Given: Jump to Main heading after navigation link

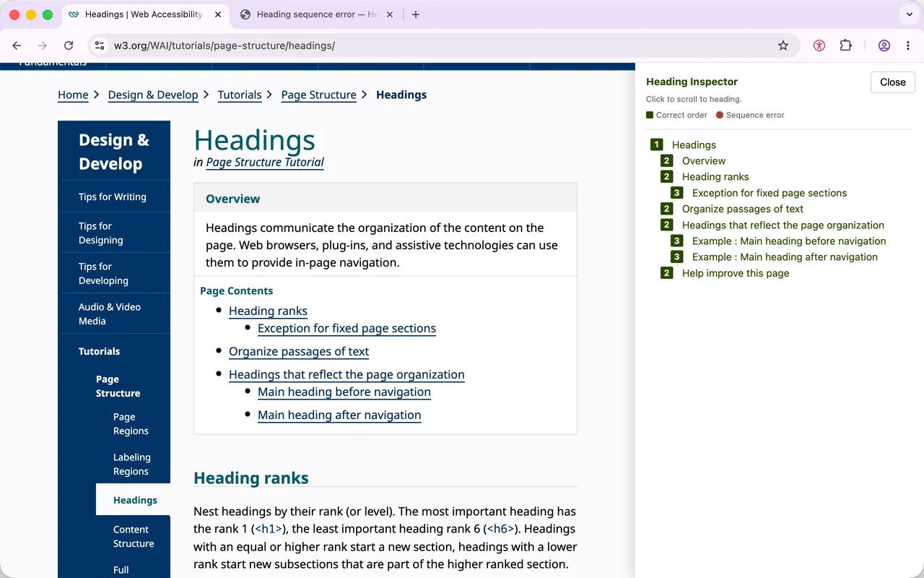Looking at the screenshot, I should (x=339, y=415).
